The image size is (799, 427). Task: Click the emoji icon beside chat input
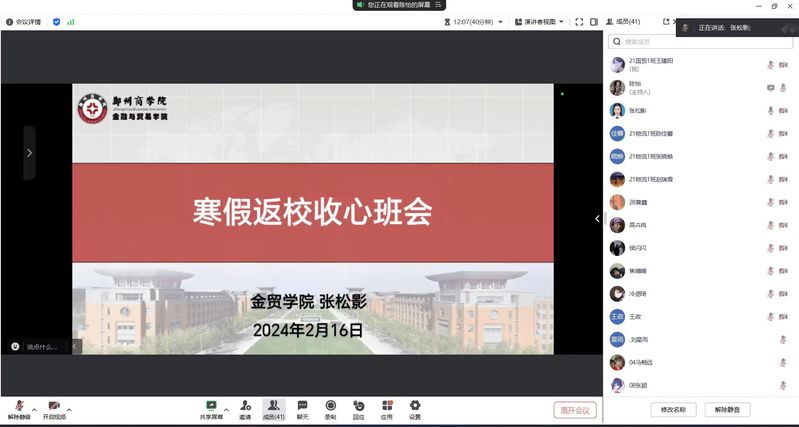point(15,346)
